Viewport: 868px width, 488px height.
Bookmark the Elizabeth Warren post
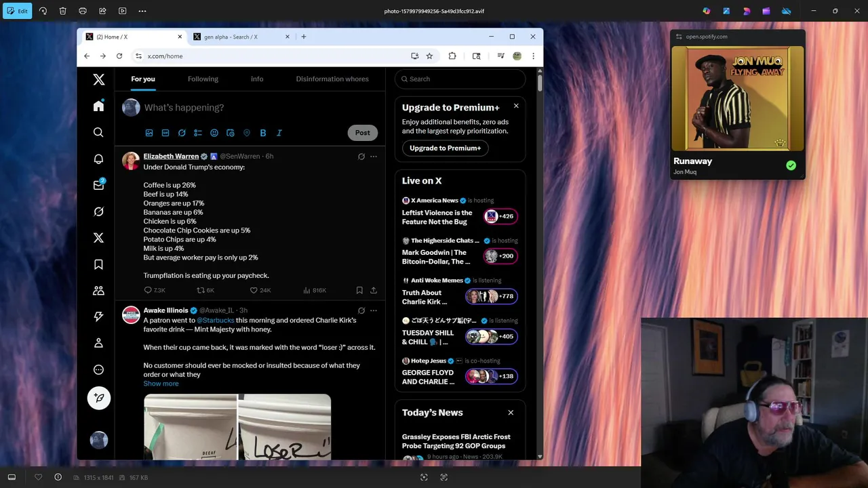(x=359, y=290)
